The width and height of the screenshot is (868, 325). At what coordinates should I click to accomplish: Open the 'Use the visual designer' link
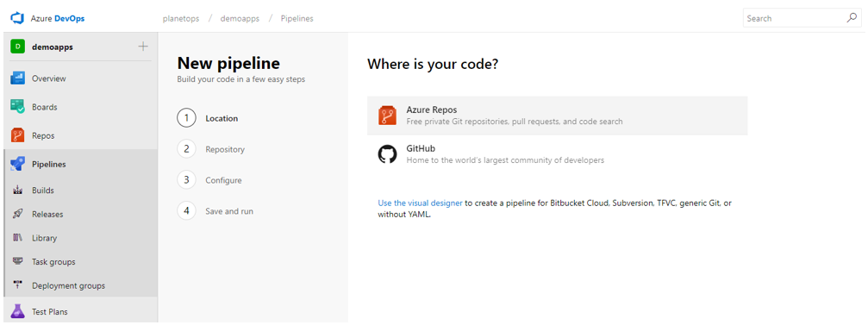[420, 203]
